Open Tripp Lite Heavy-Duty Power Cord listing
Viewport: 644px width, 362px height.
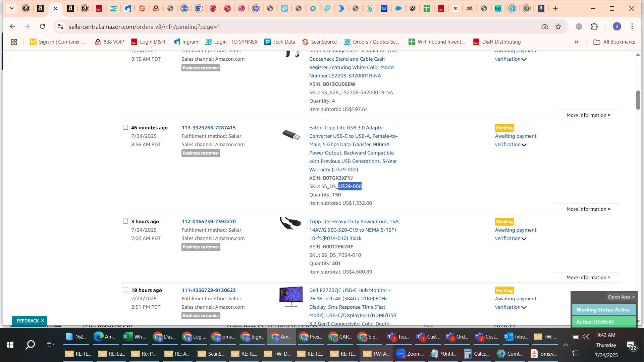click(355, 230)
